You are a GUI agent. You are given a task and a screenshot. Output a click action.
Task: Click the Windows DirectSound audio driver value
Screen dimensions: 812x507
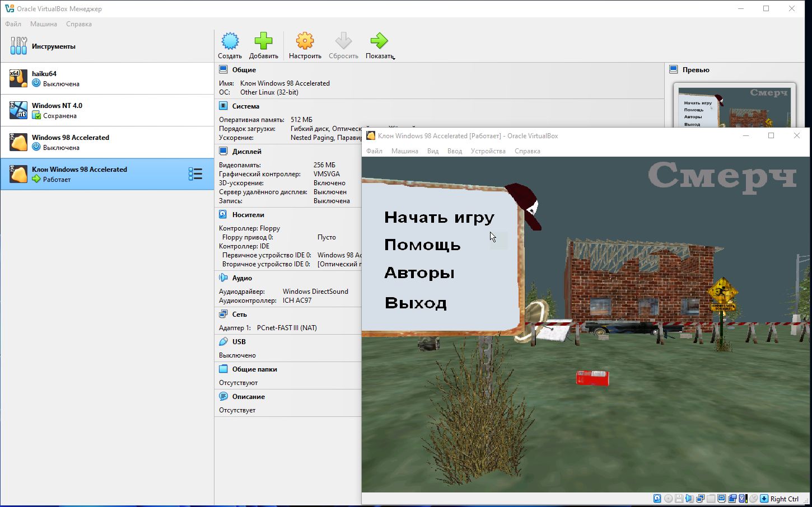point(315,292)
